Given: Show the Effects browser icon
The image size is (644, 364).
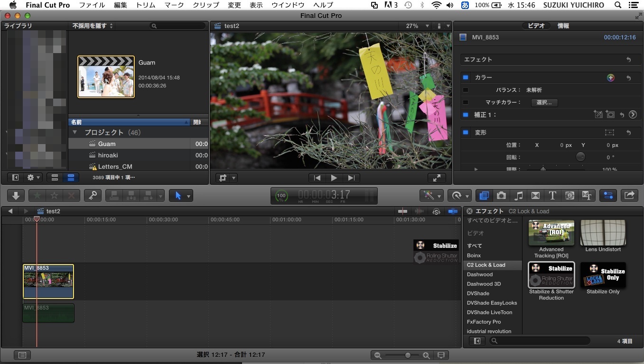Looking at the screenshot, I should pos(484,195).
